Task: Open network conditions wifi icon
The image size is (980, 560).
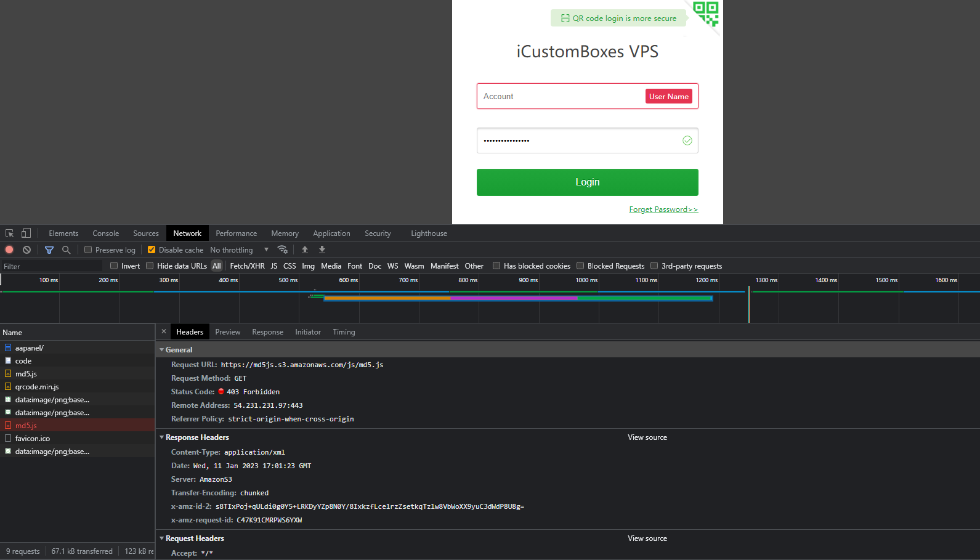Action: click(283, 250)
